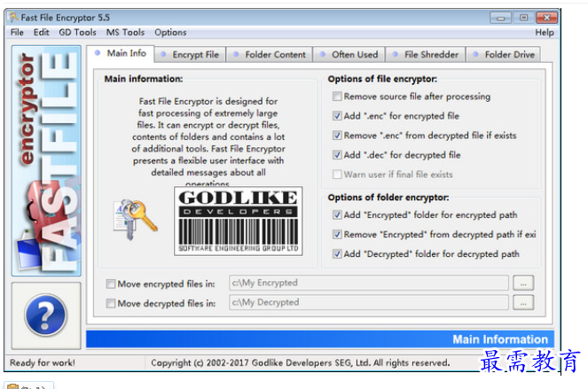Click the blue Main Information banner
Screen dimensions: 588x389
click(x=320, y=339)
